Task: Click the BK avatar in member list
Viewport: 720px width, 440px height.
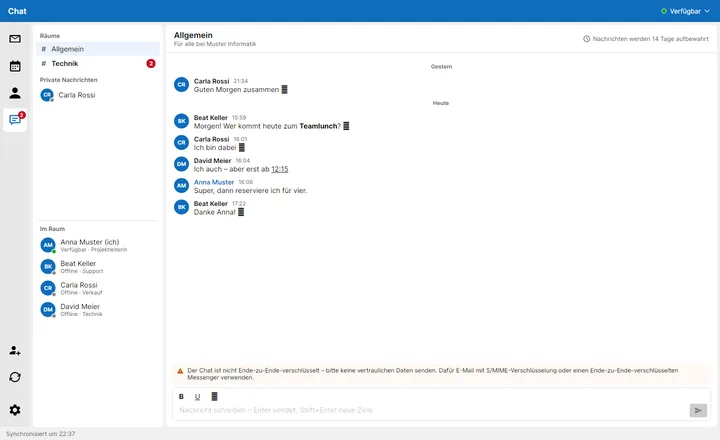Action: (x=48, y=267)
